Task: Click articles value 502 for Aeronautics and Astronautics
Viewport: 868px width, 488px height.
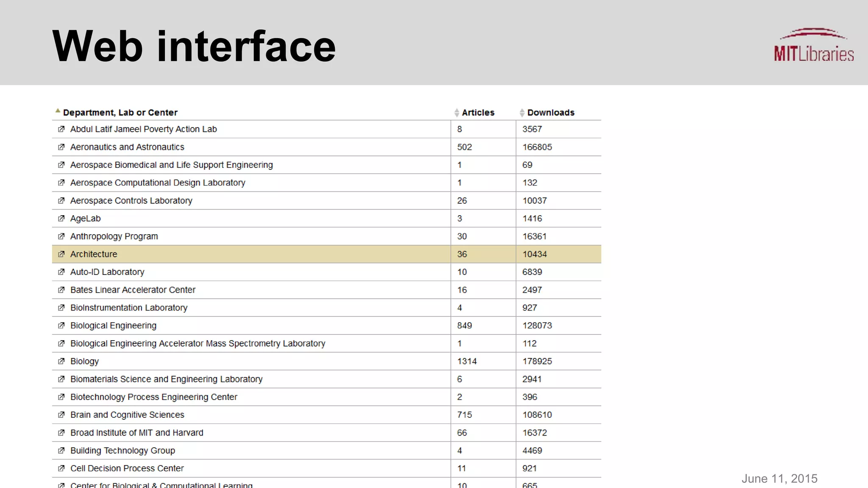Action: 465,147
